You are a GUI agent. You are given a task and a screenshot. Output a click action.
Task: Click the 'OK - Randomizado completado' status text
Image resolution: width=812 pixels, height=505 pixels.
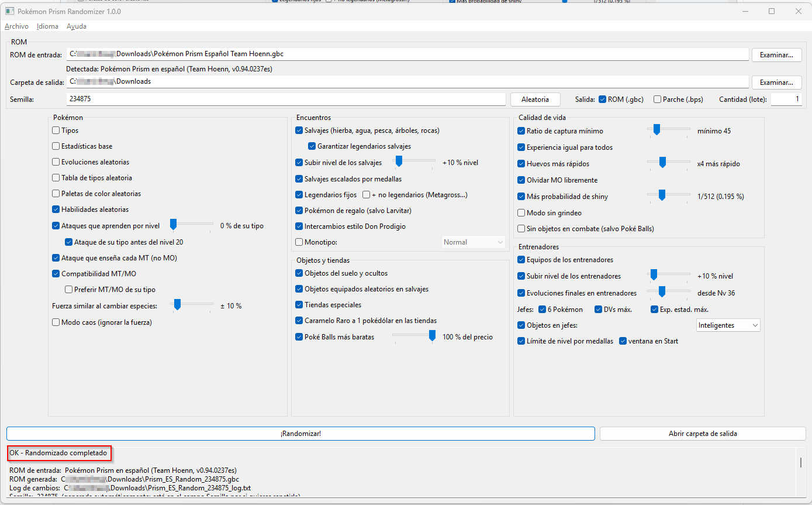58,453
